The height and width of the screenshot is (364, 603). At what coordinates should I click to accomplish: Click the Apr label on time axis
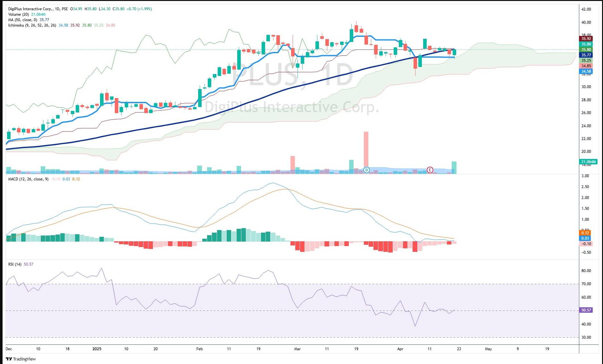[x=400, y=349]
